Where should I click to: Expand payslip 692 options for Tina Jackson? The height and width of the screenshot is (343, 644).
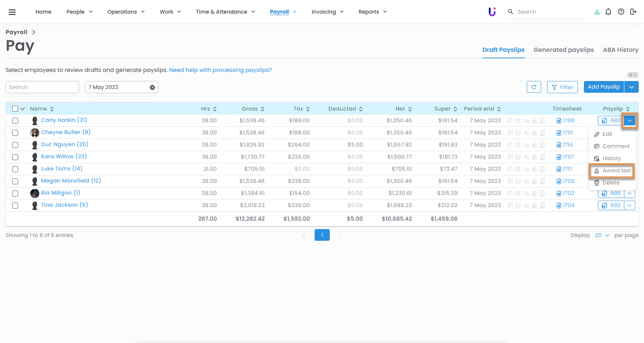click(x=630, y=205)
